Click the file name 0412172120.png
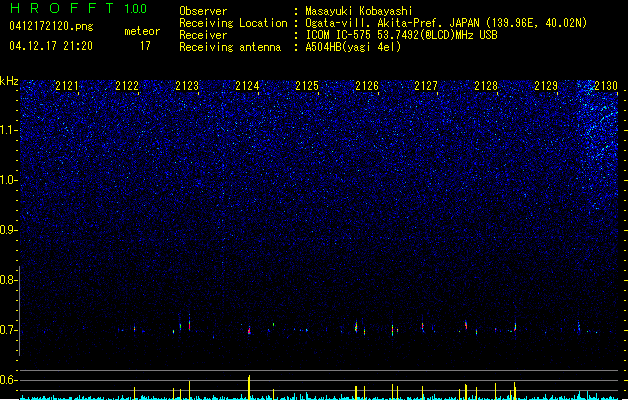 click(51, 27)
